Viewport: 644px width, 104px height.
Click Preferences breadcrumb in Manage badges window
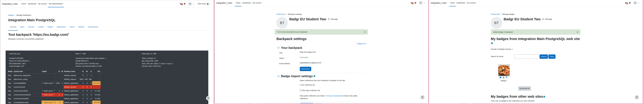coord(495,14)
